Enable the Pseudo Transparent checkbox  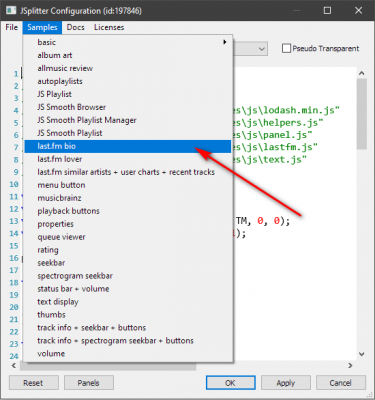286,49
